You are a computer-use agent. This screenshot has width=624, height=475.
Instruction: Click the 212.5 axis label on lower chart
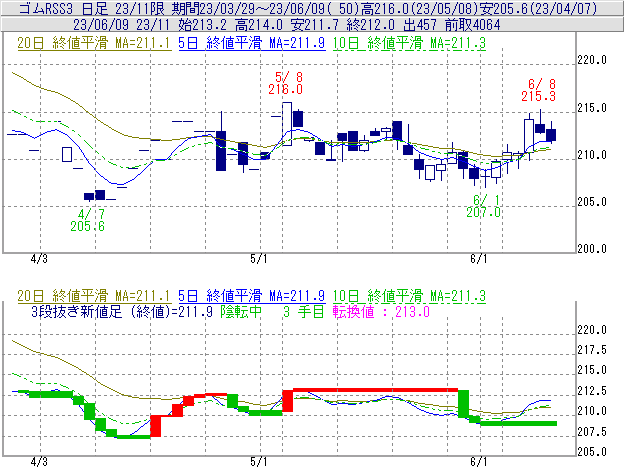[x=592, y=391]
